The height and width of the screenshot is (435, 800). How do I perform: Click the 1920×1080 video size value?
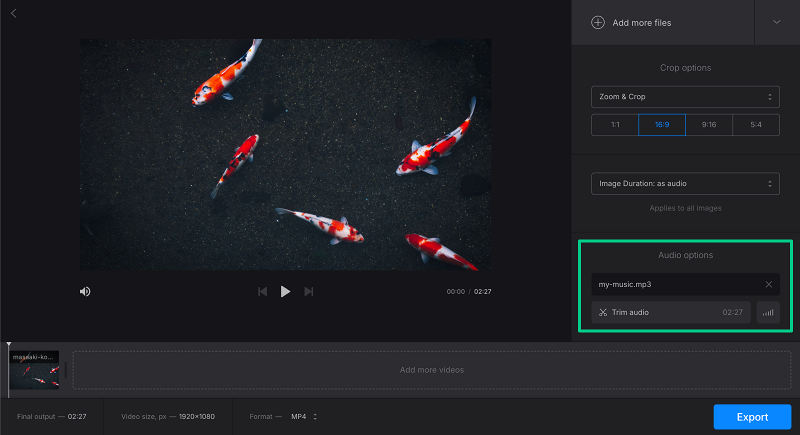pos(196,417)
